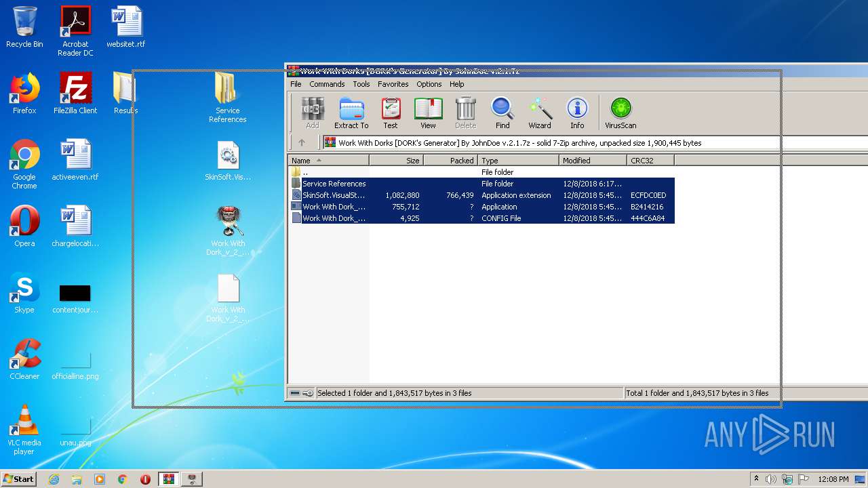868x488 pixels.
Task: Open the FileZilla Client desktop shortcut
Action: click(75, 94)
